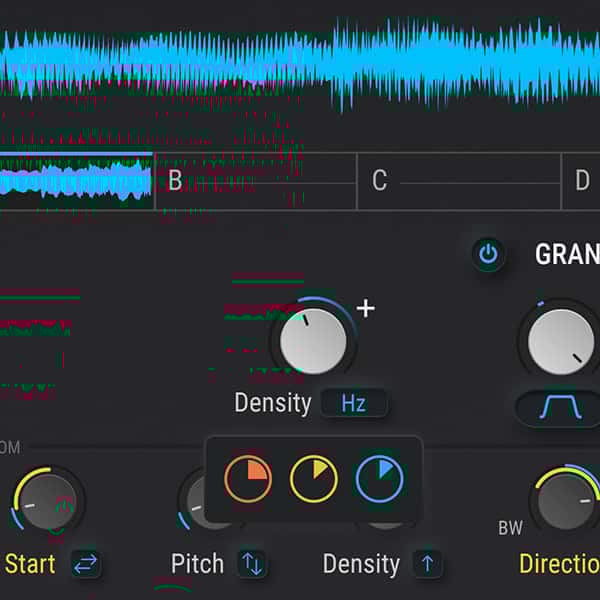Click the Start knob with the yellow ring
The image size is (600, 600).
pos(47,500)
